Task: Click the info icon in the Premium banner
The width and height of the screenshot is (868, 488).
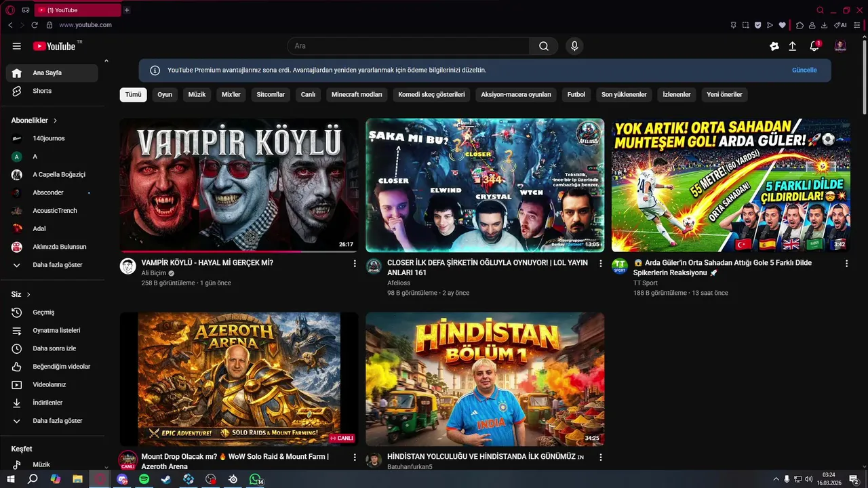Action: tap(155, 70)
